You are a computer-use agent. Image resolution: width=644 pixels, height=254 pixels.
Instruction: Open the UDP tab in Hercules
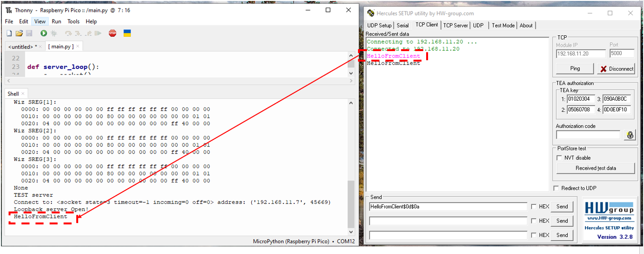478,25
